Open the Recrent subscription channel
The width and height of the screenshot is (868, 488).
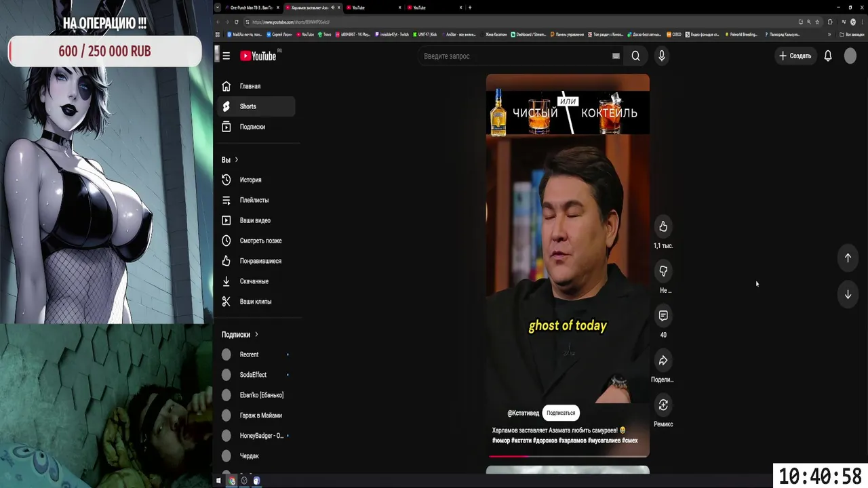coord(256,354)
